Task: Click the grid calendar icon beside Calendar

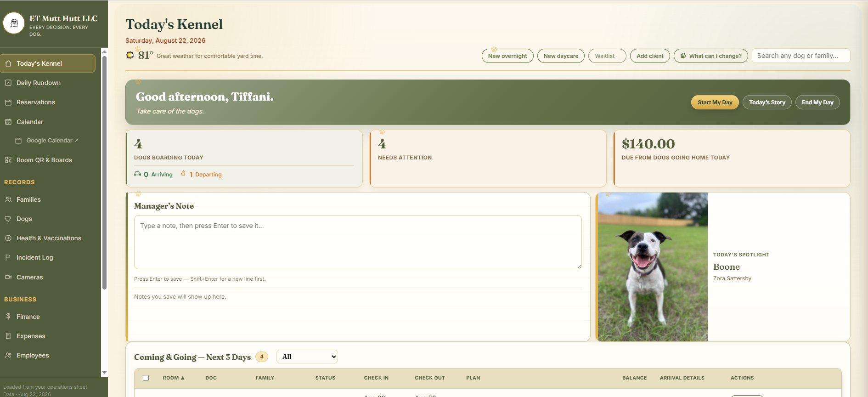Action: (8, 122)
